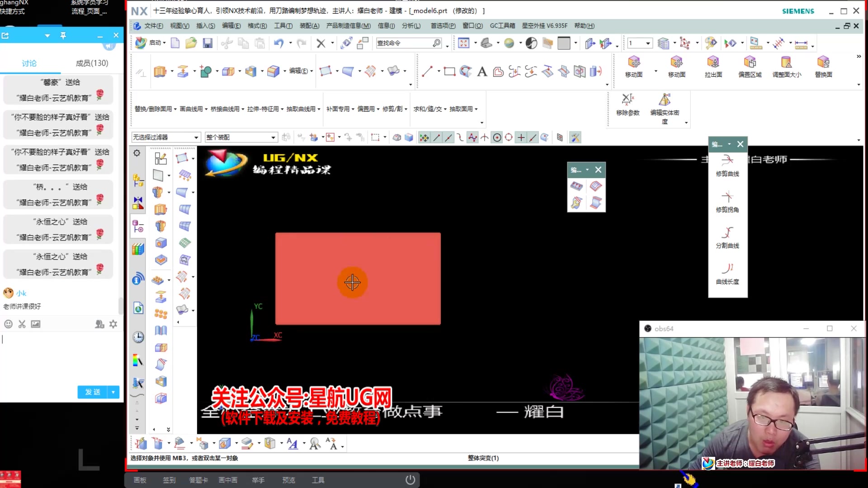Select the 拉出面 (Pull Face) tool
Viewport: 868px width, 488px height.
click(x=713, y=67)
